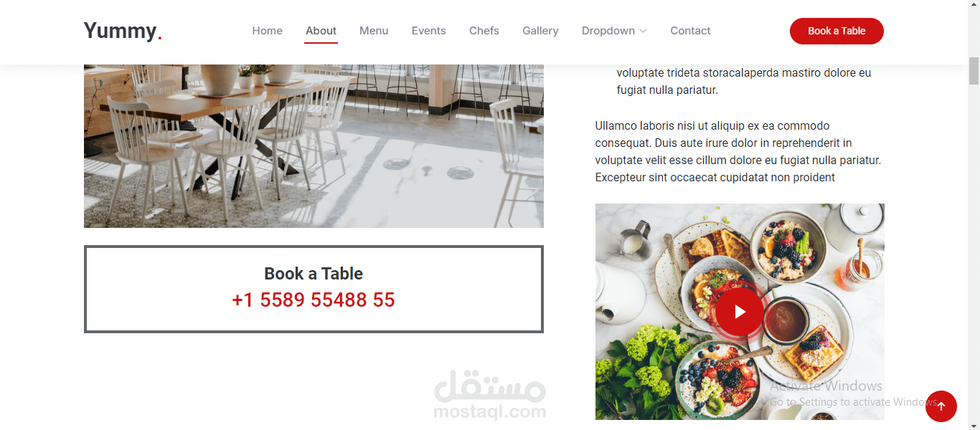Click the Yummy logo
Image resolution: width=980 pixels, height=430 pixels.
[123, 31]
